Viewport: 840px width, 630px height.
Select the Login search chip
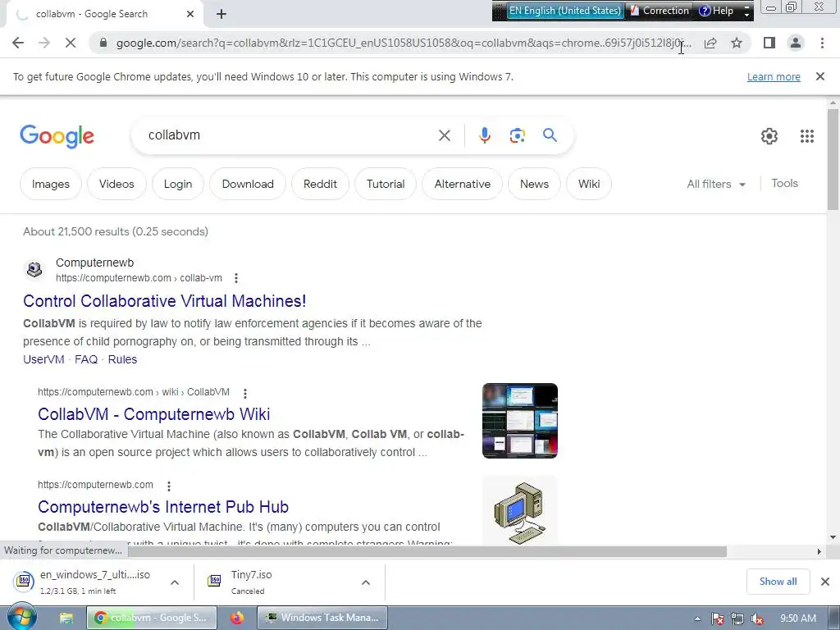pos(178,184)
